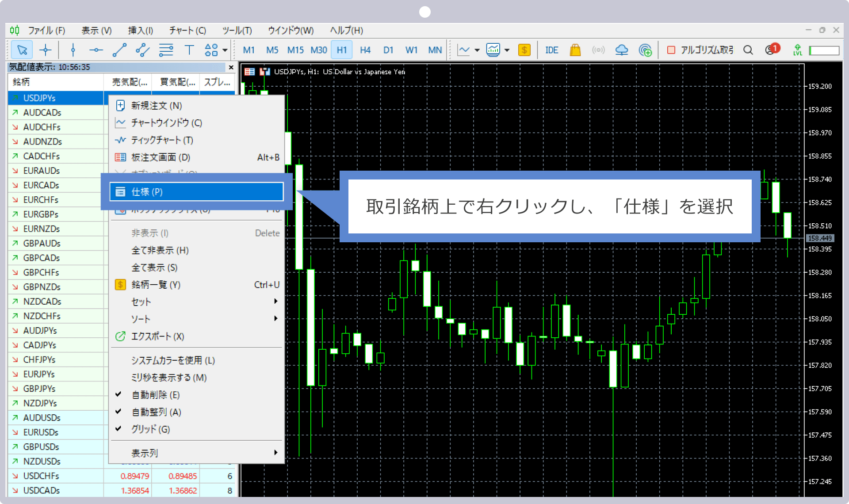Select the Fibonacci retracement tool

tap(166, 50)
